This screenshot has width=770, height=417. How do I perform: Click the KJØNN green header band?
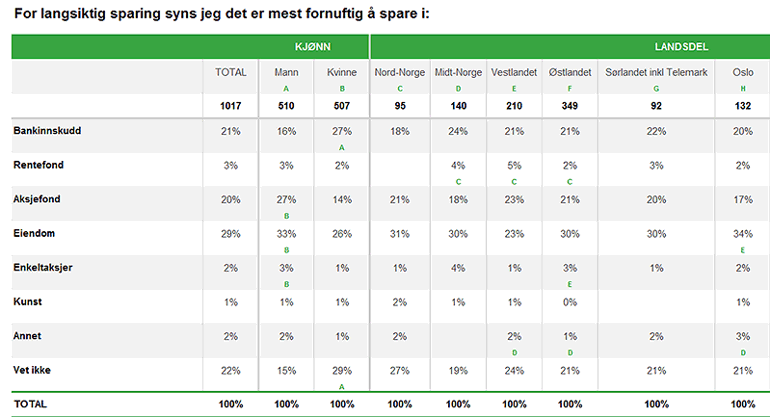pyautogui.click(x=313, y=47)
